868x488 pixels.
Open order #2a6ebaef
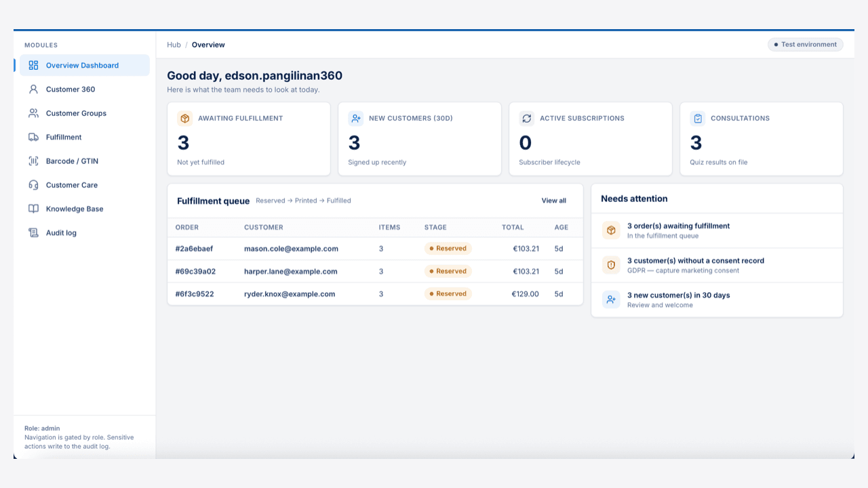point(194,249)
